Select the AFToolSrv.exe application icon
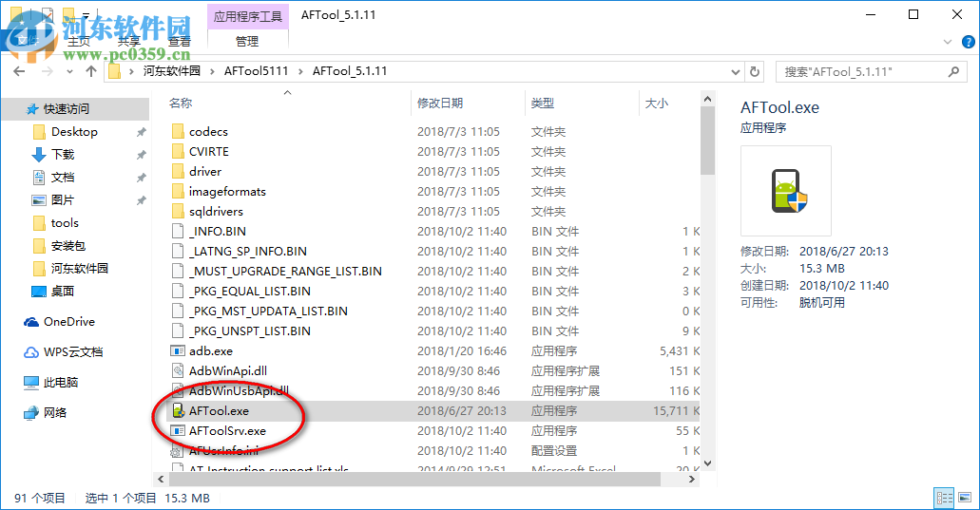 tap(178, 431)
